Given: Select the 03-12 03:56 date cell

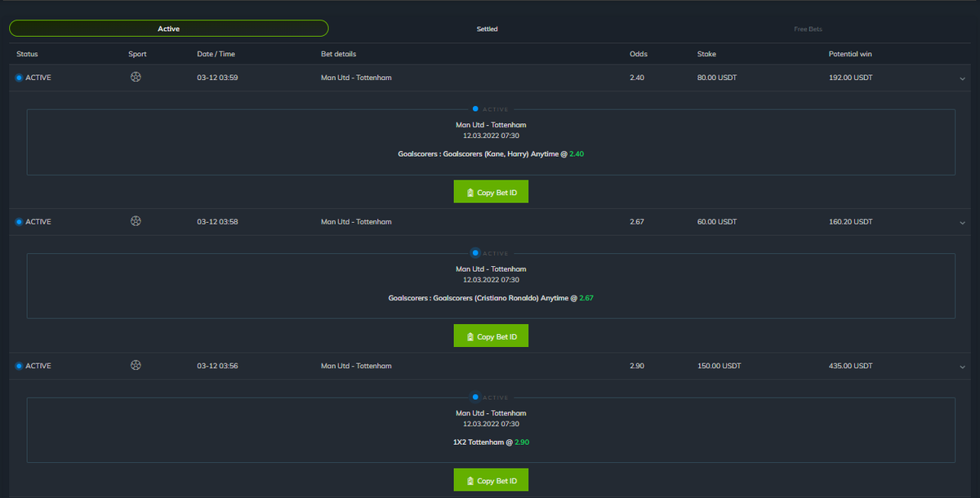Looking at the screenshot, I should coord(217,366).
